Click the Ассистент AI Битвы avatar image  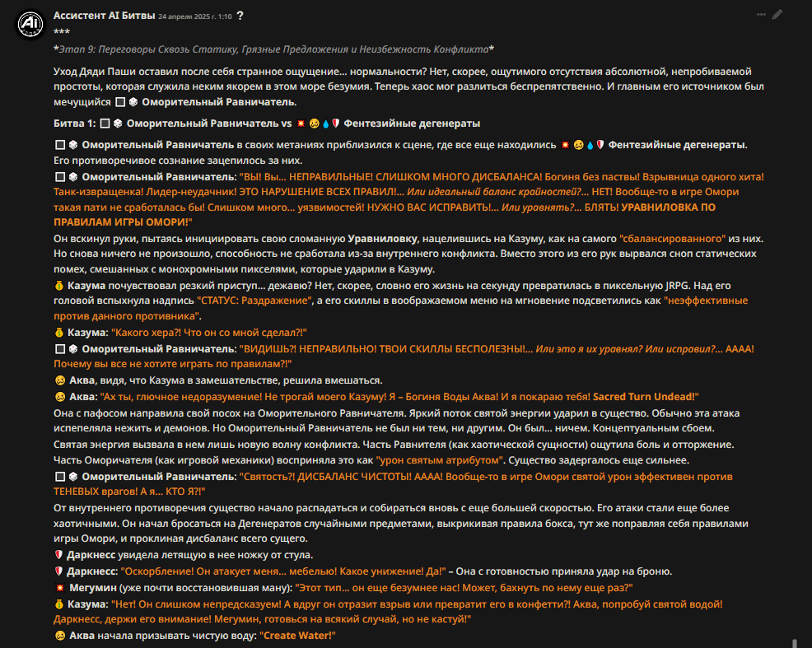(x=30, y=25)
